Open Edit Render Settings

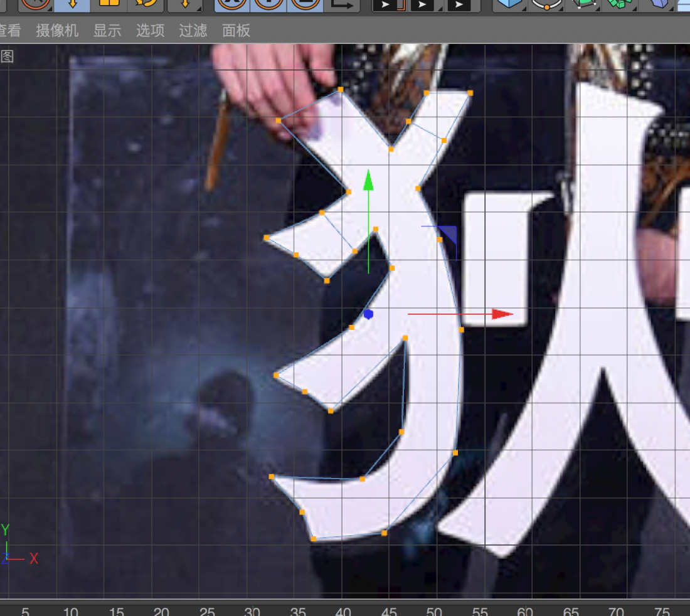(x=459, y=5)
